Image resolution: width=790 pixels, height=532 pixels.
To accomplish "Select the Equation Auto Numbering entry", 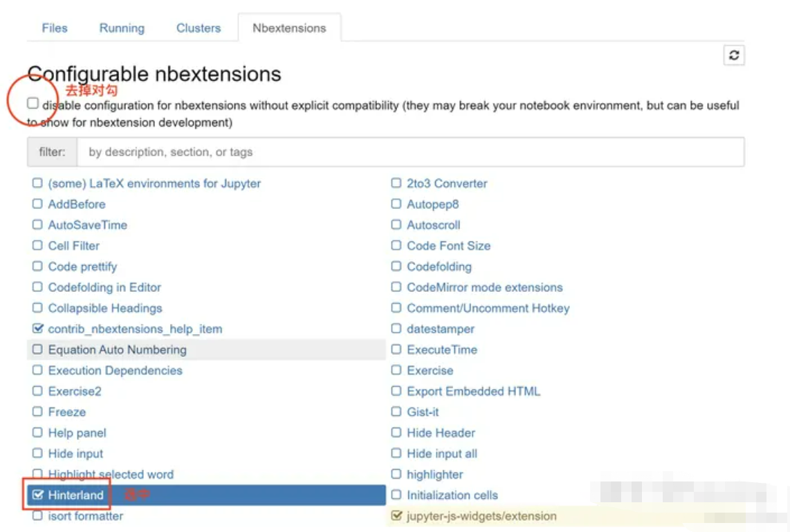I will [x=117, y=350].
